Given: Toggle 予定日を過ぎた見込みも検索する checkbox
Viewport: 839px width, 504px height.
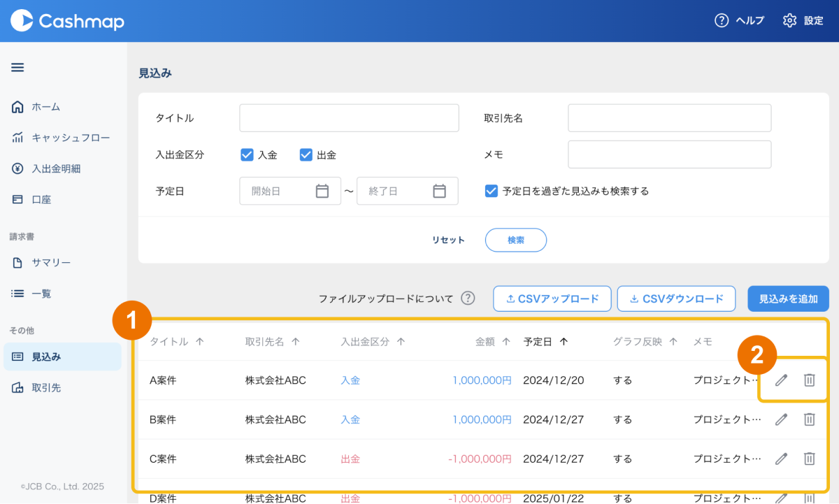Looking at the screenshot, I should click(492, 191).
